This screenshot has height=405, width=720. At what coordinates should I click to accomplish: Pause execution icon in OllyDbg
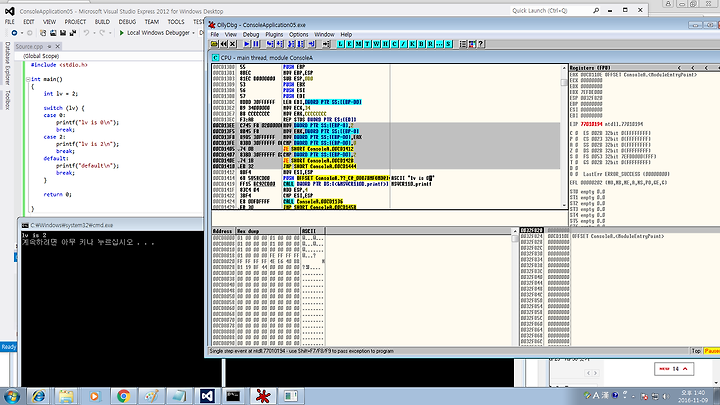click(256, 44)
